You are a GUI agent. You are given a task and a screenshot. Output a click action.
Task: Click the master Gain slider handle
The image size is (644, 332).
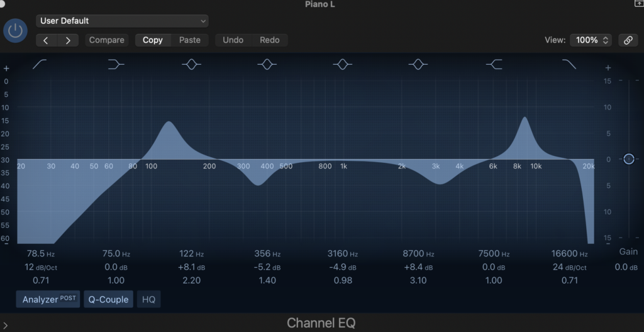click(x=628, y=159)
